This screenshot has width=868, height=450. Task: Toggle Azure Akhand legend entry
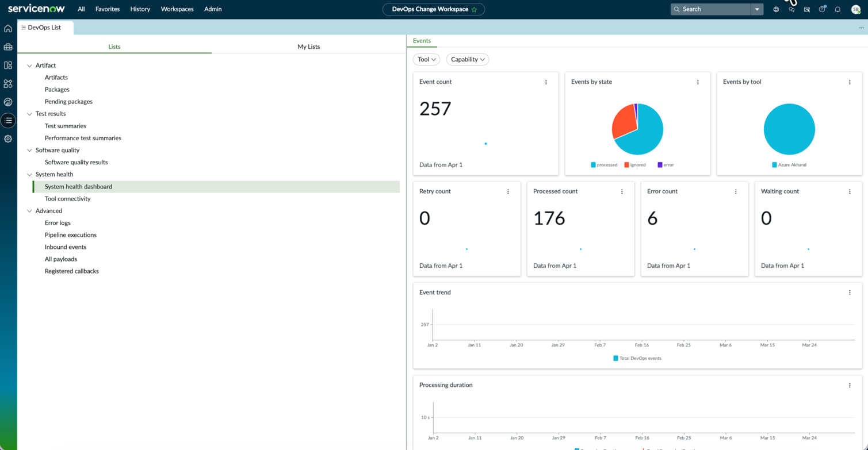(789, 165)
